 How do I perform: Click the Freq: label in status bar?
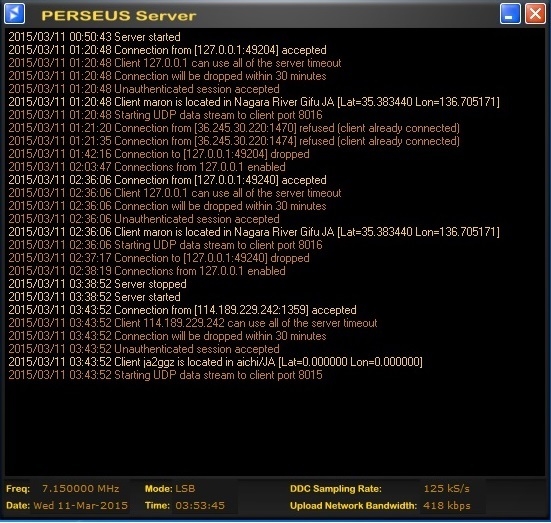pyautogui.click(x=18, y=489)
